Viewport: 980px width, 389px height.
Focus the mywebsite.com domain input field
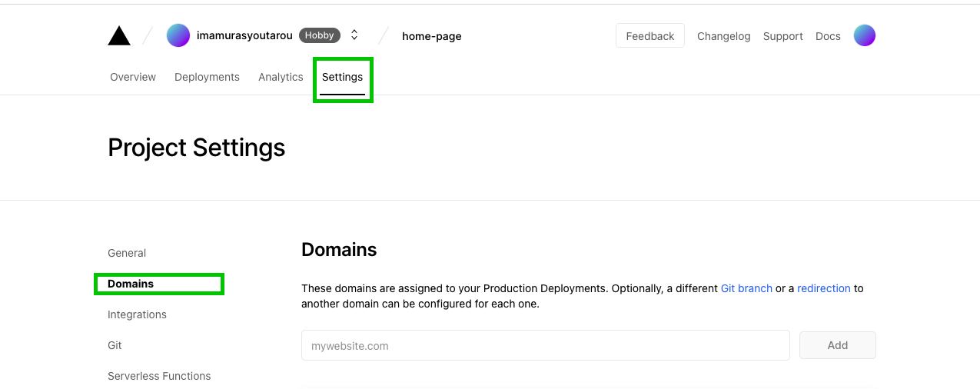pos(546,345)
